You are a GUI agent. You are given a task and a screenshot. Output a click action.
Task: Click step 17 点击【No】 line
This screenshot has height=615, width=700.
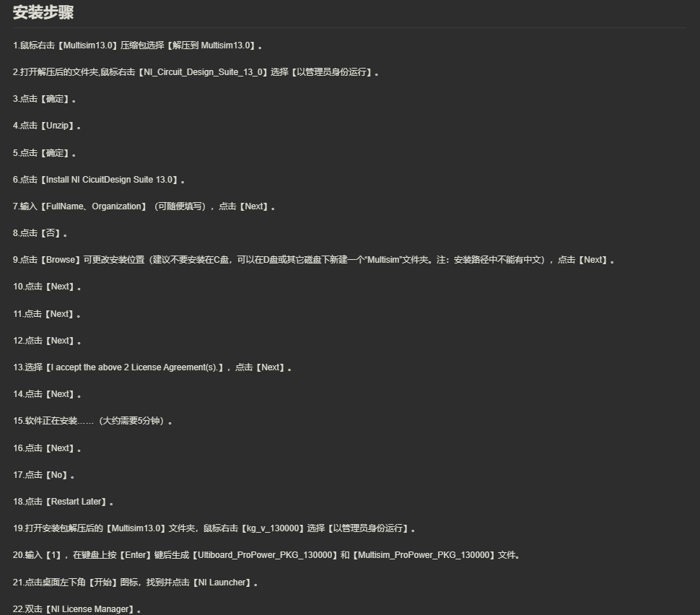[43, 475]
